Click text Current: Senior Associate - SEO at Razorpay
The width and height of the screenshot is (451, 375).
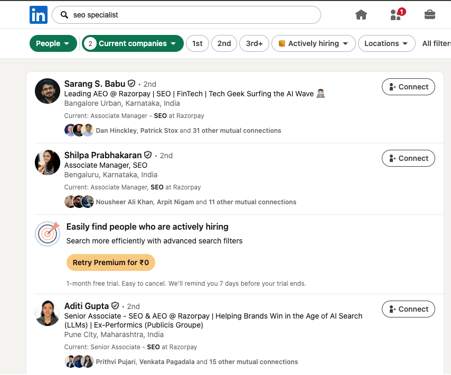click(130, 347)
